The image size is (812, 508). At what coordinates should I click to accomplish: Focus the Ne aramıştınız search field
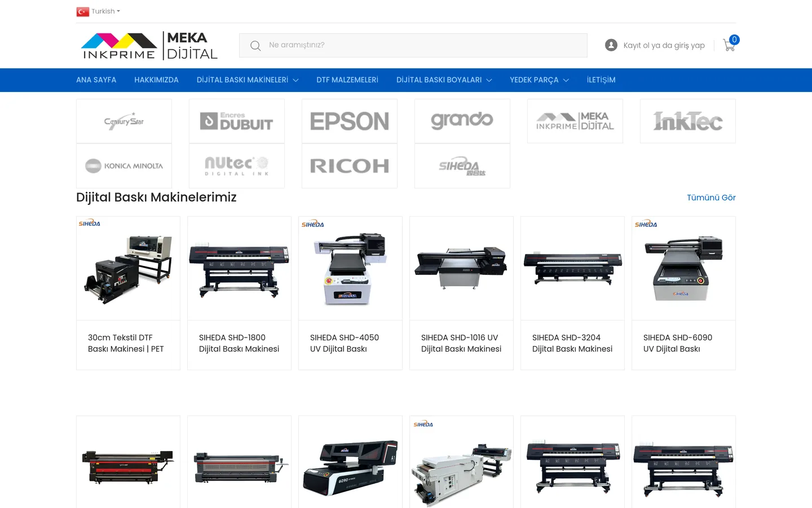(413, 45)
